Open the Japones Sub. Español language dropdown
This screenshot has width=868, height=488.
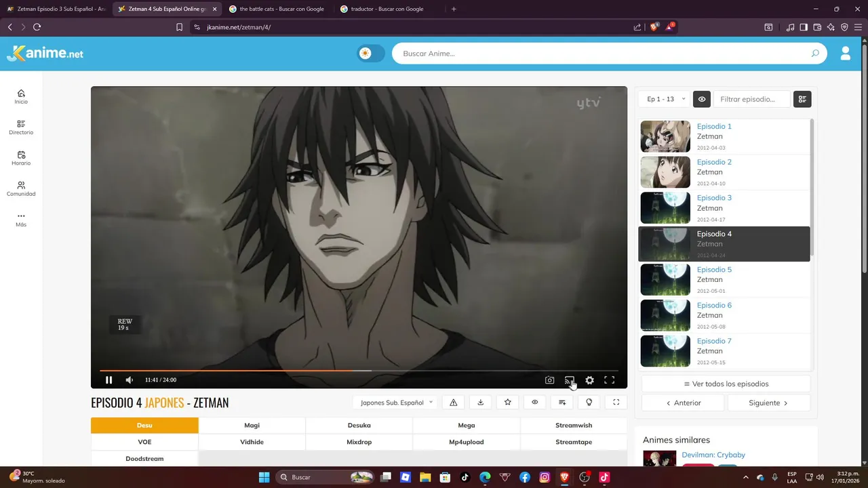click(x=396, y=403)
